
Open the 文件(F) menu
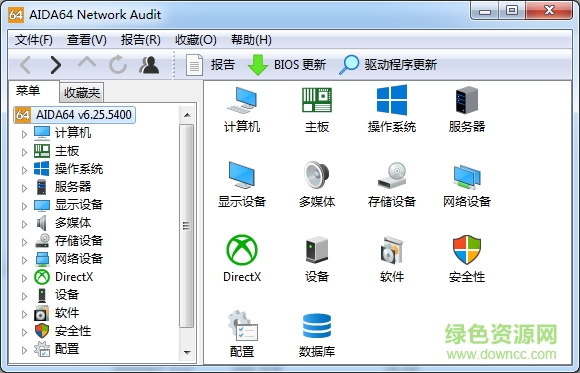click(x=34, y=40)
